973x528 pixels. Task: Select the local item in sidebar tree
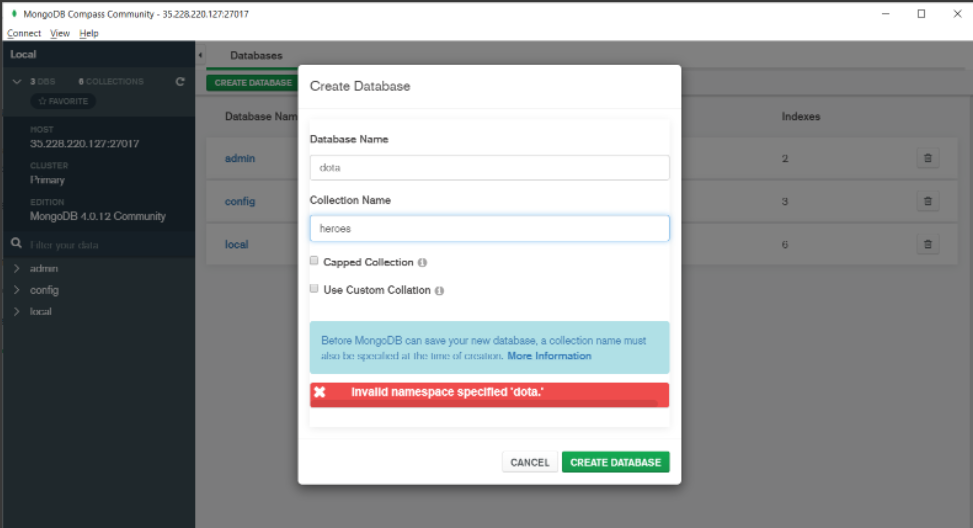coord(40,311)
